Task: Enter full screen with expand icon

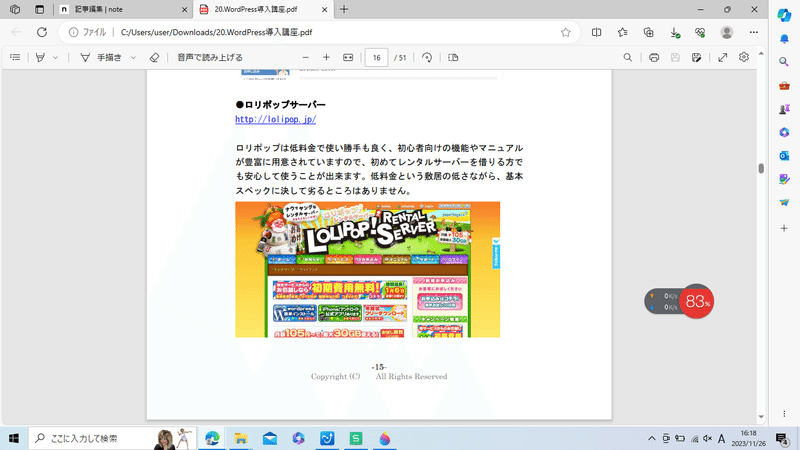Action: 722,58
